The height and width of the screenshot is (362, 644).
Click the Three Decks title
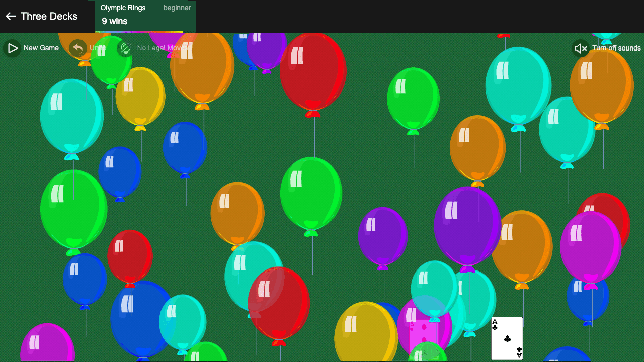pos(49,16)
